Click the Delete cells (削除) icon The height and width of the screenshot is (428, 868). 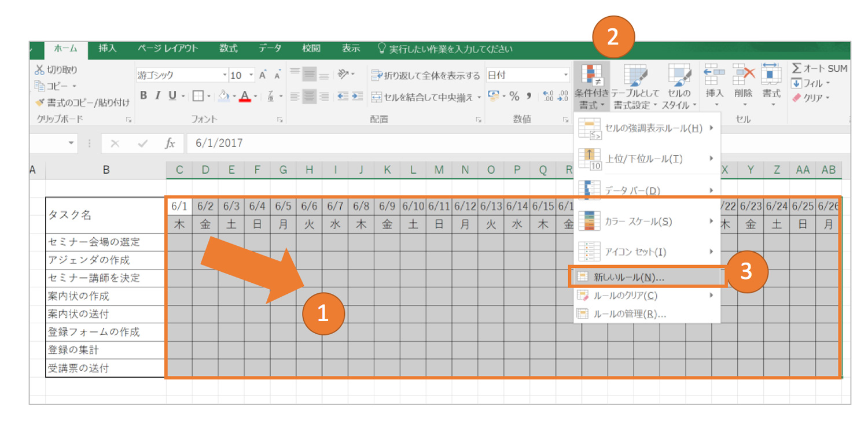[744, 74]
